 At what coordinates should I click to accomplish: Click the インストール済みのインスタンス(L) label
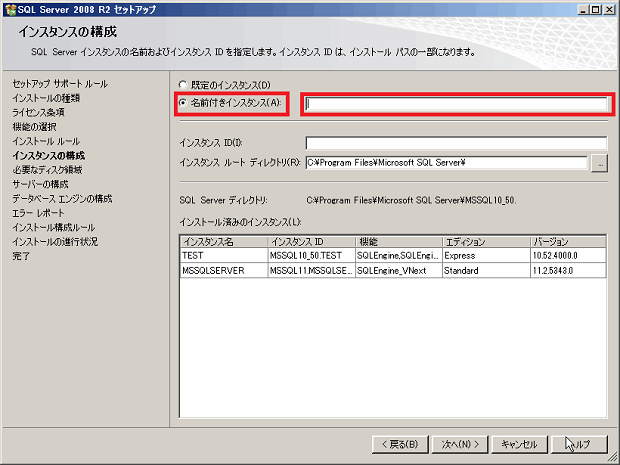(240, 222)
